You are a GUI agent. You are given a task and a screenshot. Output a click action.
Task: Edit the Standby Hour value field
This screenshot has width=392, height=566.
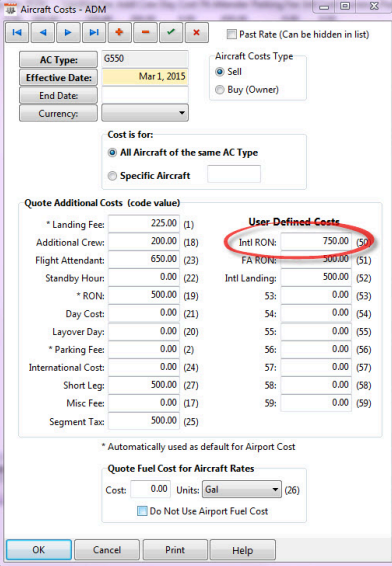click(x=144, y=277)
